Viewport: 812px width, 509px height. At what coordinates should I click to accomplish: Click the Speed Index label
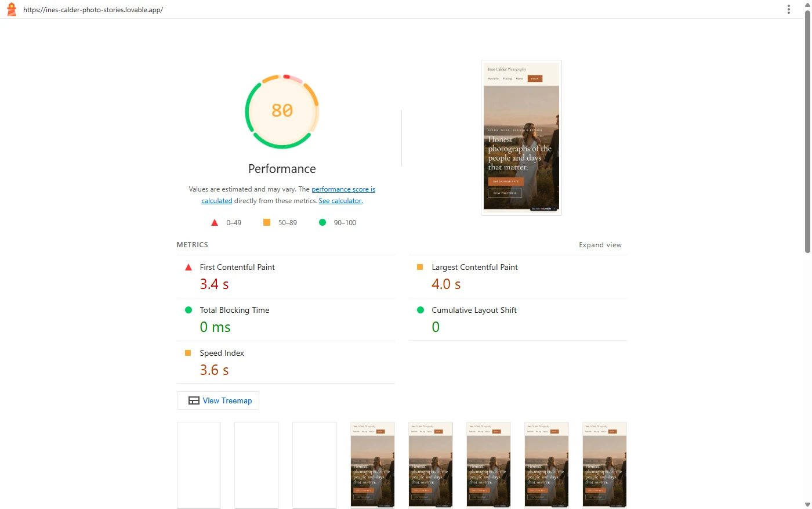pos(222,353)
